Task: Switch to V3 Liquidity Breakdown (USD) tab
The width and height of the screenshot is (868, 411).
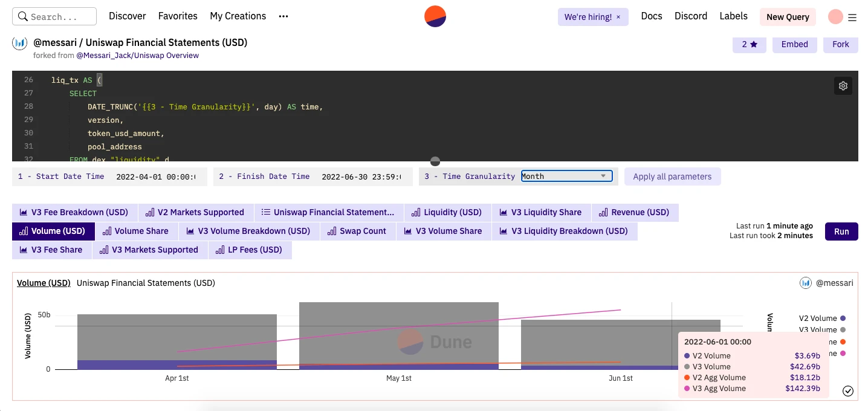Action: pos(565,231)
